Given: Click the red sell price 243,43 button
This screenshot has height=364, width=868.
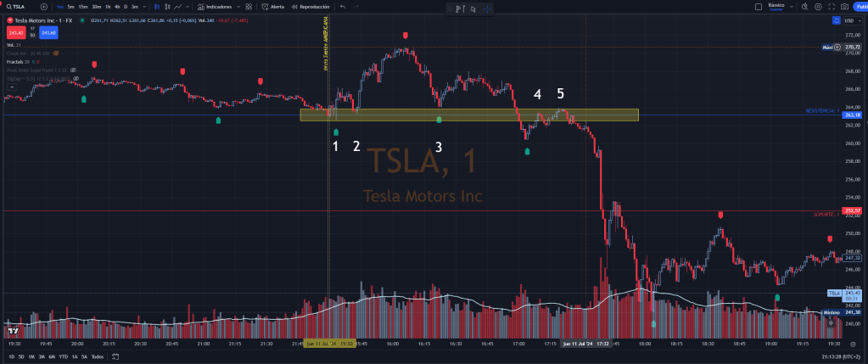Looking at the screenshot, I should coord(14,32).
